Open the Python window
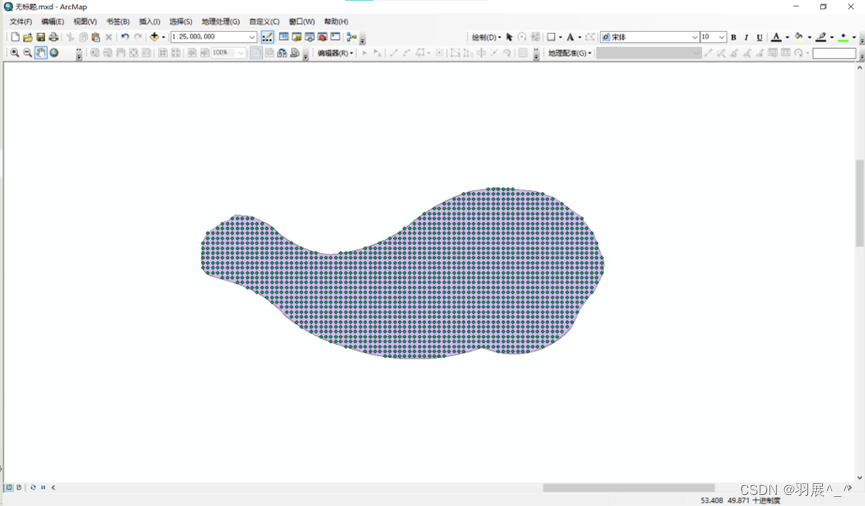Screen dimensions: 865x506 [335, 37]
